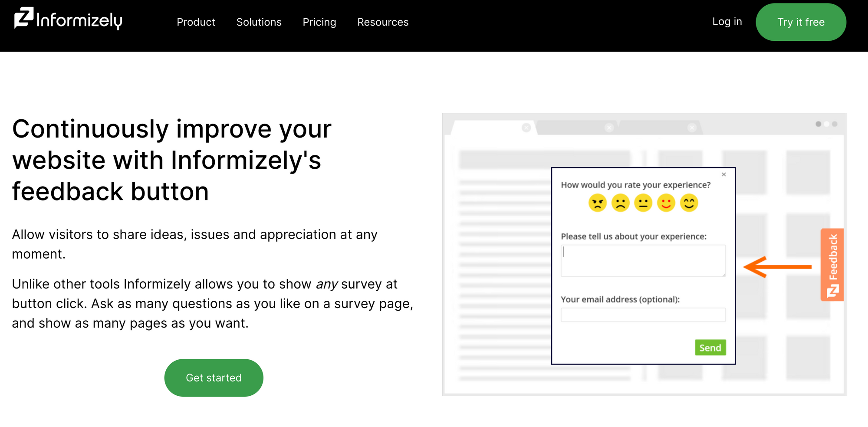Click the orange Feedback side tab
The width and height of the screenshot is (868, 427).
click(x=832, y=265)
